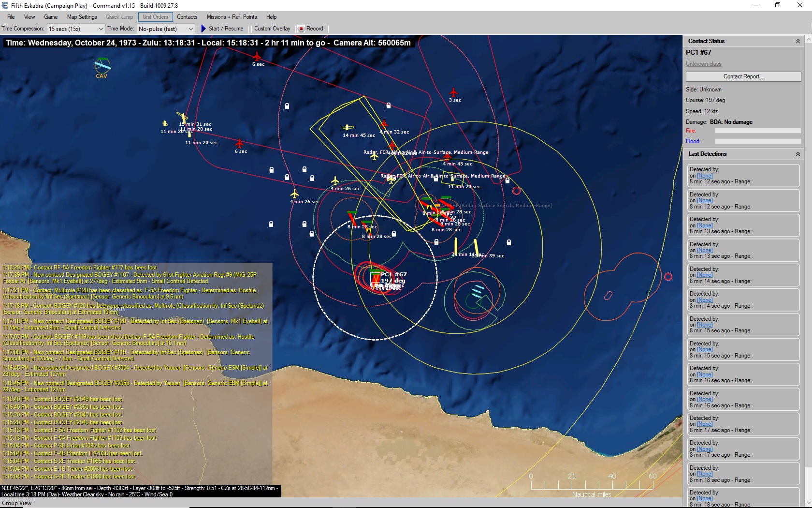Click the Fire damage progress bar
This screenshot has height=508, width=812.
coord(758,131)
